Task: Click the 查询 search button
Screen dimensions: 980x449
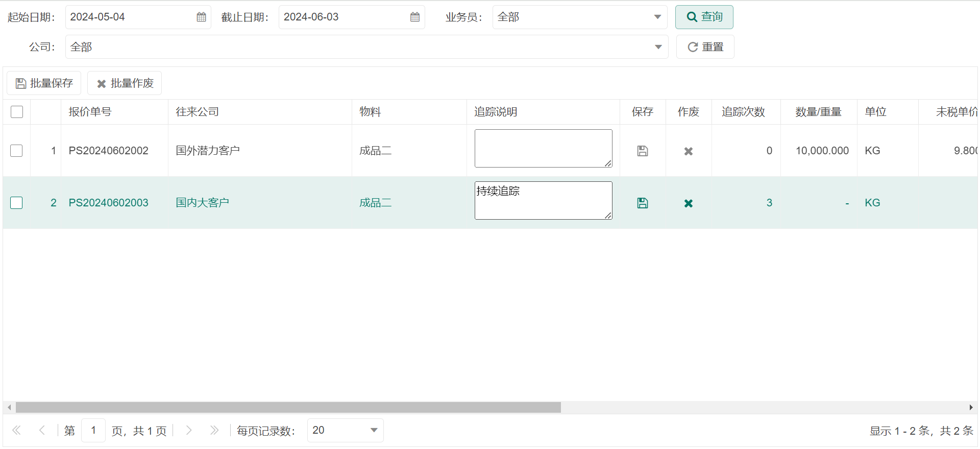Action: (704, 17)
